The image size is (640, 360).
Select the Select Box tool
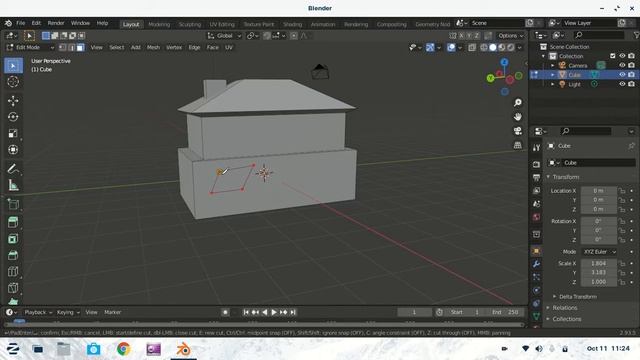click(13, 66)
